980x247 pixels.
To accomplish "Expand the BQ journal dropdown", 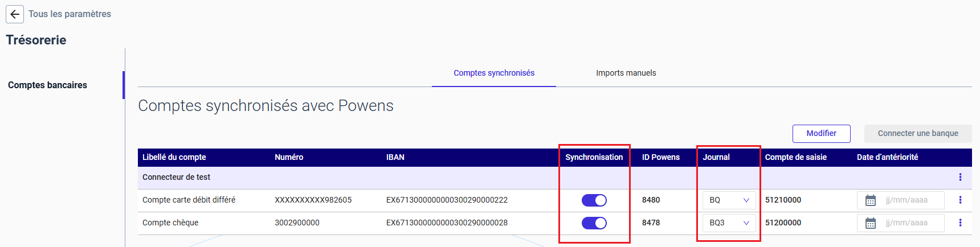I will 729,200.
